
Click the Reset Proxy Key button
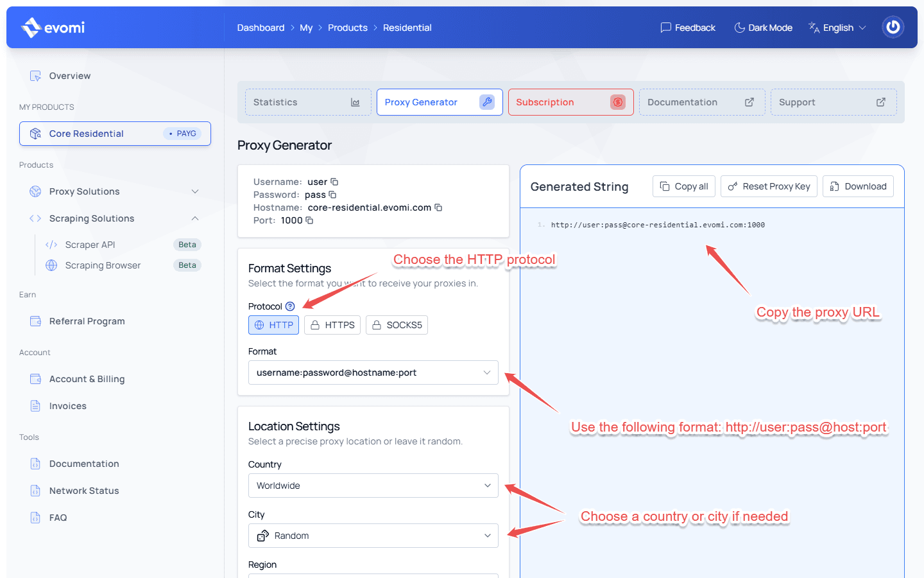(768, 186)
